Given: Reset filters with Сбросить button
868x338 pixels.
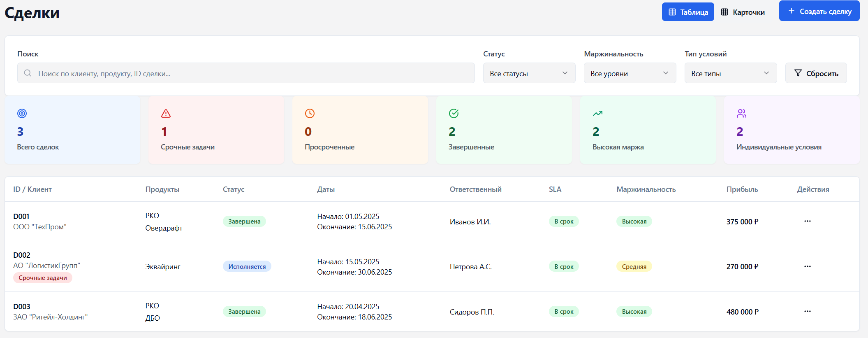Looking at the screenshot, I should pos(816,73).
